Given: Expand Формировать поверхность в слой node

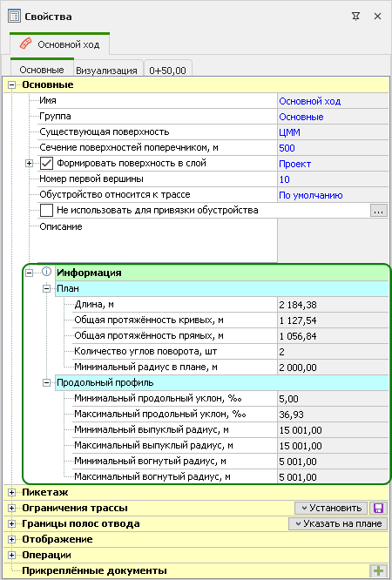Looking at the screenshot, I should click(x=29, y=163).
